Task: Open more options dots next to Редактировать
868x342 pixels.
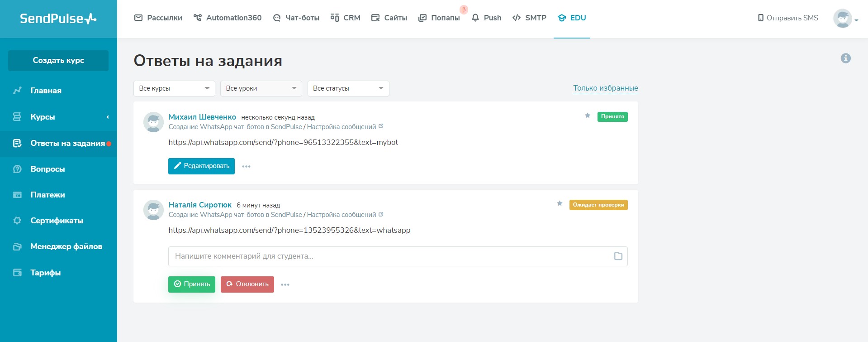Action: (246, 166)
